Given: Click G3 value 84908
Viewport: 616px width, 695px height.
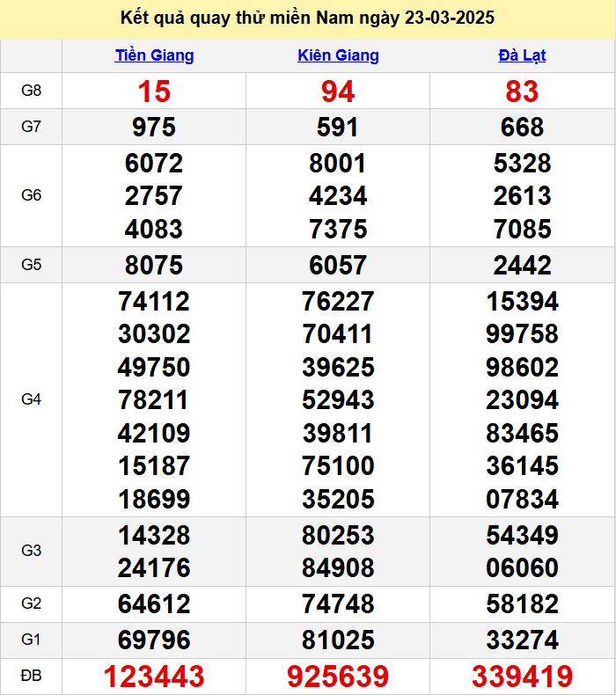Looking at the screenshot, I should point(339,567).
